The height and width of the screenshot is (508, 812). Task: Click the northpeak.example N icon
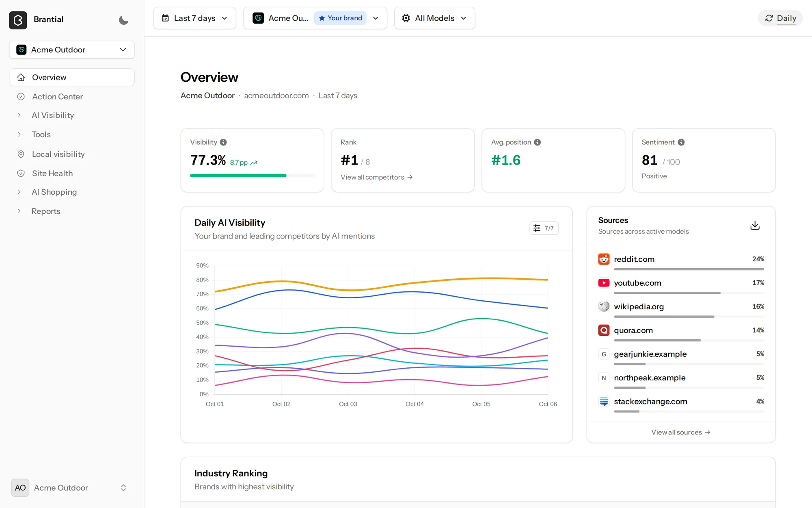tap(604, 378)
